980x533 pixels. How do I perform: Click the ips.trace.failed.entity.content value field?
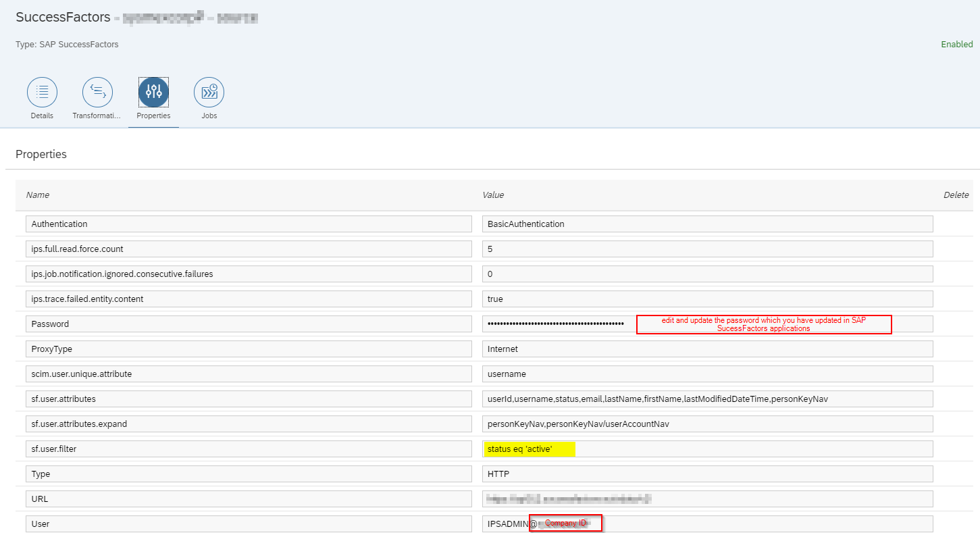coord(707,299)
